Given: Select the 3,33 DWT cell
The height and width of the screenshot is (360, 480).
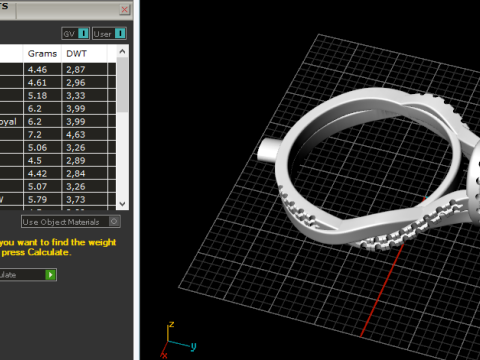Looking at the screenshot, I should tap(84, 95).
